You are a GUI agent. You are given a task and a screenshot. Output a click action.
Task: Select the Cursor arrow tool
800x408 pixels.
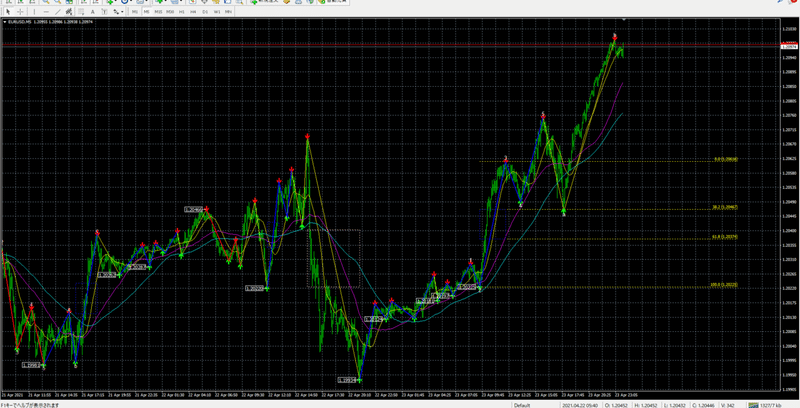pos(8,11)
